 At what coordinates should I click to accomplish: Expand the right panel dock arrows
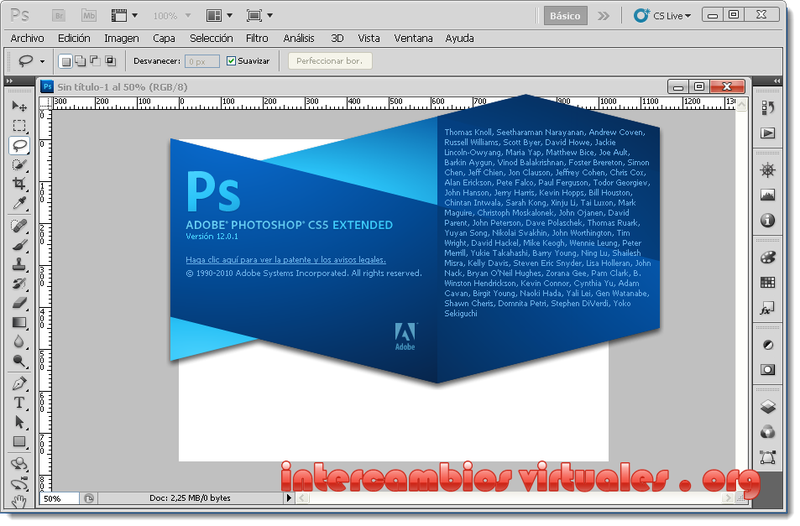(x=777, y=81)
